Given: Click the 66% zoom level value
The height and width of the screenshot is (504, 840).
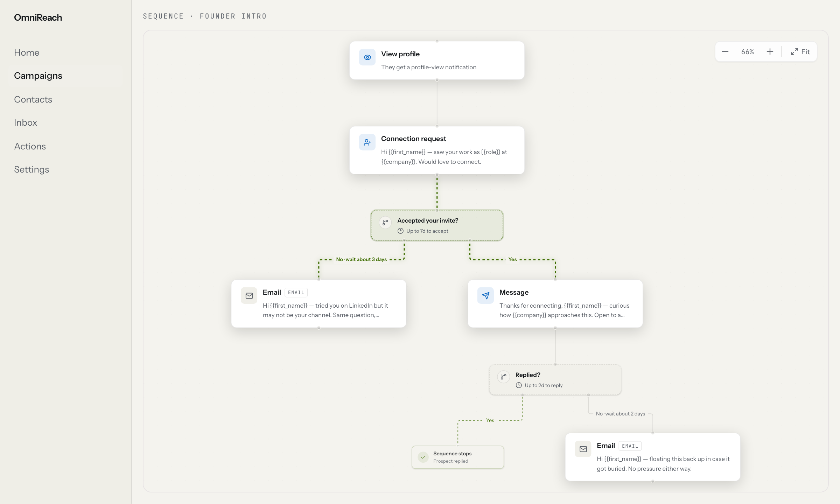Looking at the screenshot, I should tap(748, 52).
